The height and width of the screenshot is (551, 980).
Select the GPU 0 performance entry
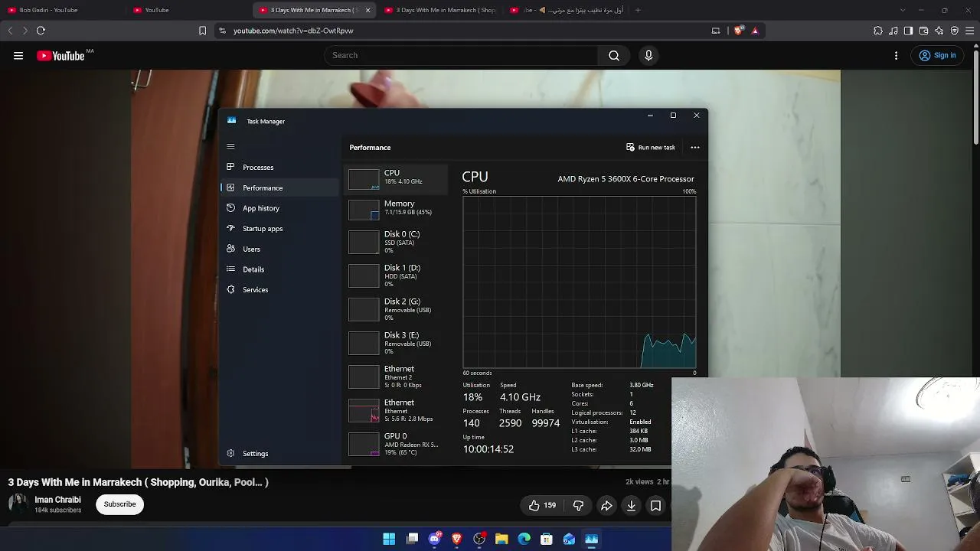pos(397,445)
